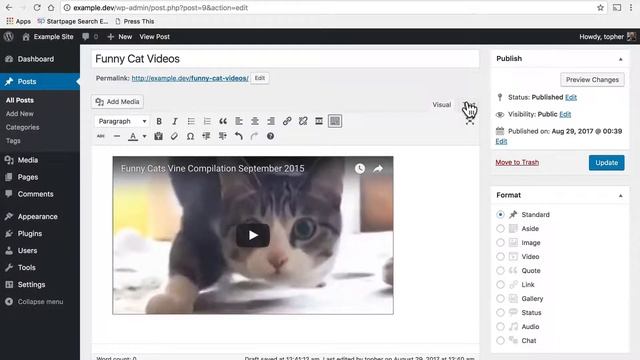Apply strikethrough formatting
This screenshot has height=360, width=640.
[x=100, y=136]
